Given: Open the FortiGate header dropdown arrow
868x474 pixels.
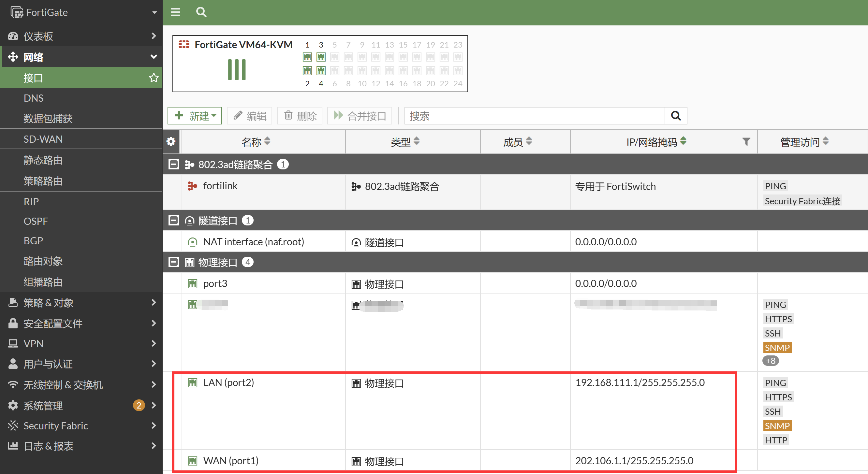Looking at the screenshot, I should [154, 12].
